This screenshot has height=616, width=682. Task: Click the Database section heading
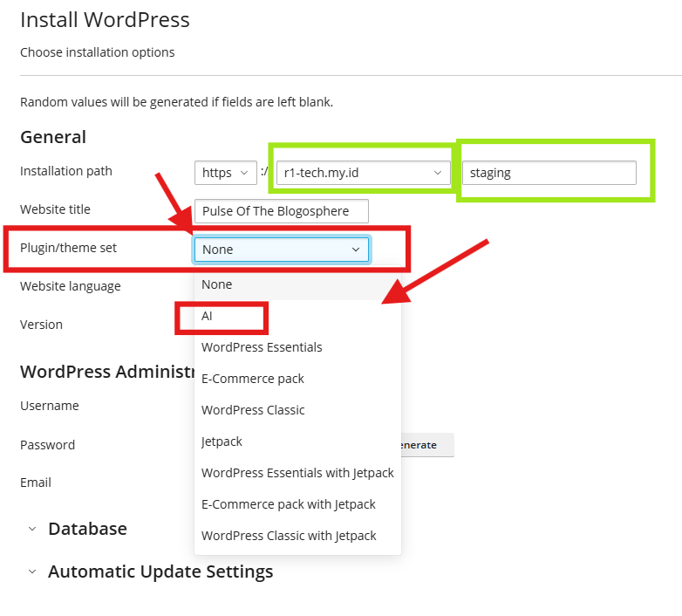click(87, 529)
